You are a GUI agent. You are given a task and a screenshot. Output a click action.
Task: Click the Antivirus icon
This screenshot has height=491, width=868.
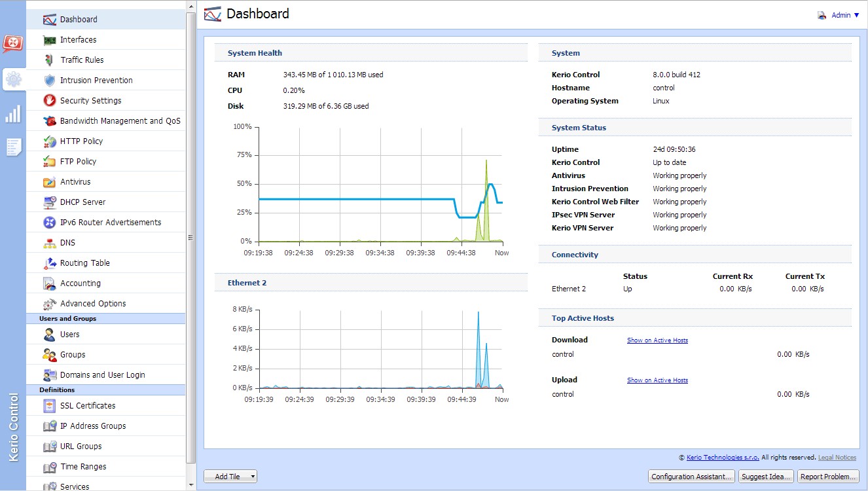50,182
